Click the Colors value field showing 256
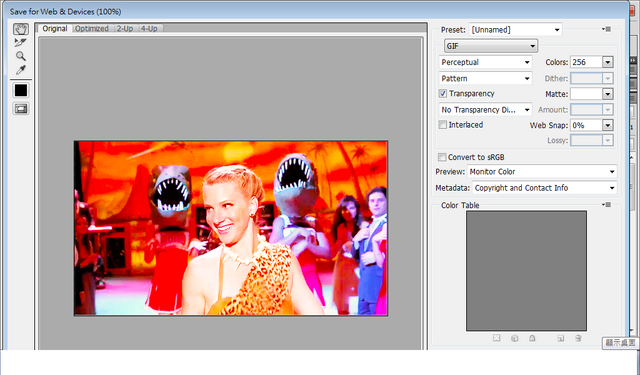 (x=586, y=62)
